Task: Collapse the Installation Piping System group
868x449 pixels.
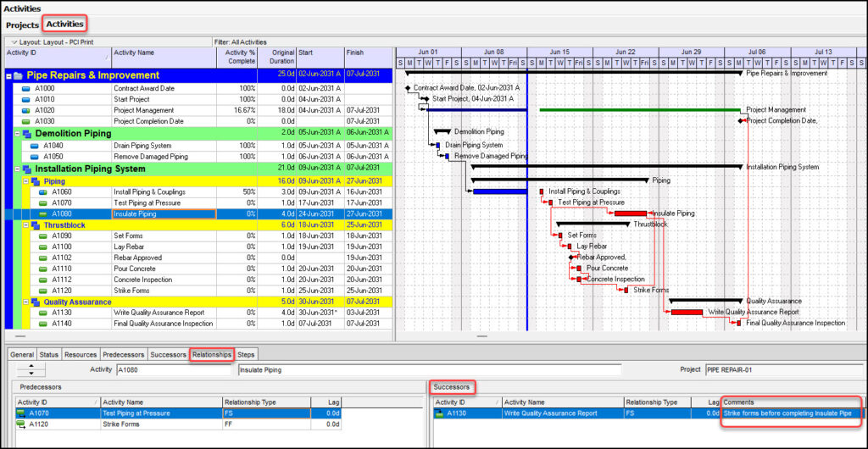Action: click(x=17, y=169)
